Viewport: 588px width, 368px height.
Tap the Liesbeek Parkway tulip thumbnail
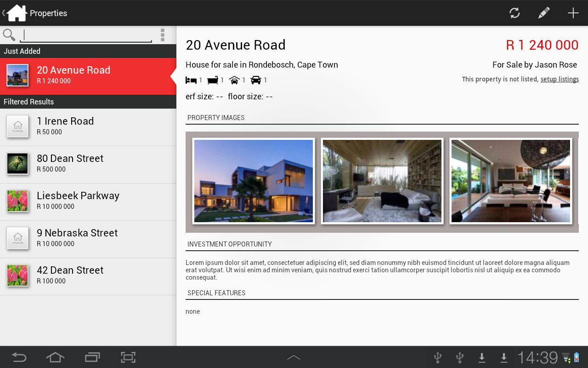[17, 201]
